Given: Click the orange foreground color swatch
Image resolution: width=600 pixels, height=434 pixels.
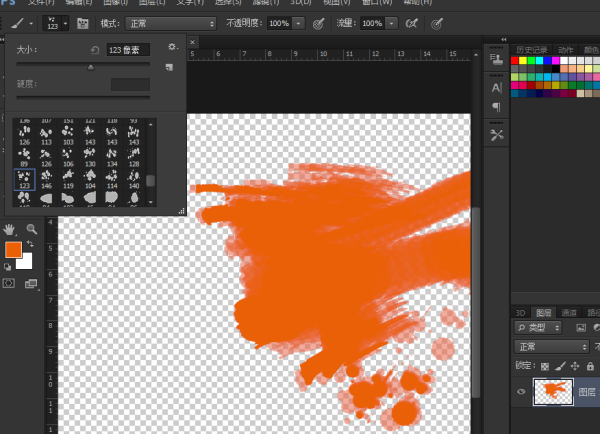Looking at the screenshot, I should [13, 250].
